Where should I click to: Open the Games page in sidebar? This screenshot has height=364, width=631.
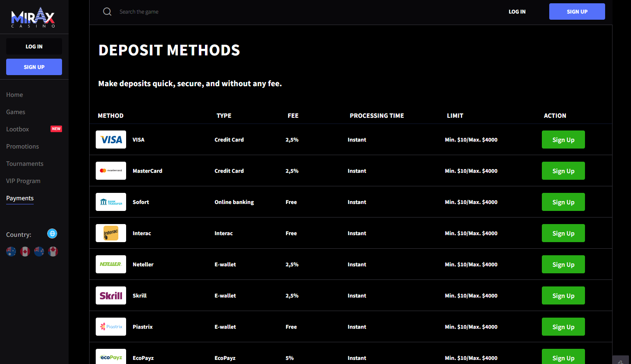pos(16,112)
